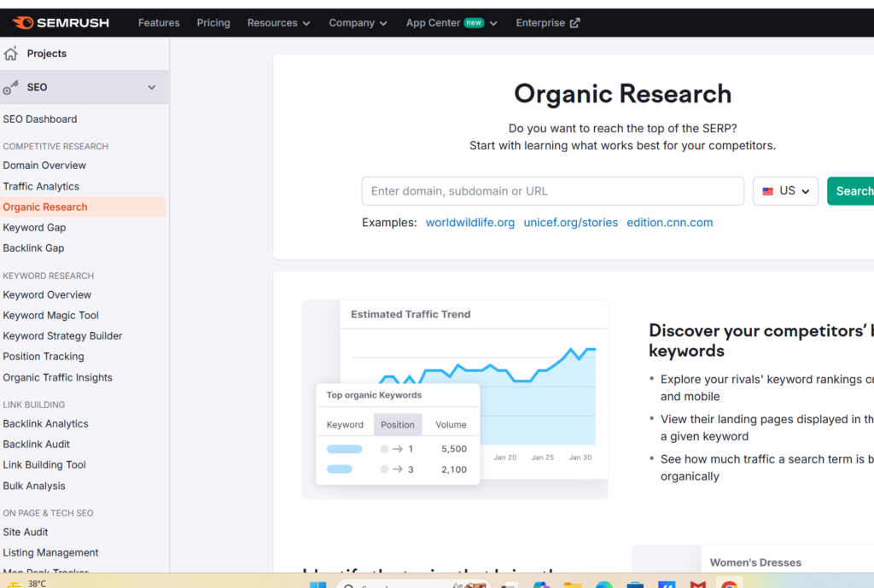Image resolution: width=874 pixels, height=588 pixels.
Task: Click the 5,500 volume value
Action: 454,449
